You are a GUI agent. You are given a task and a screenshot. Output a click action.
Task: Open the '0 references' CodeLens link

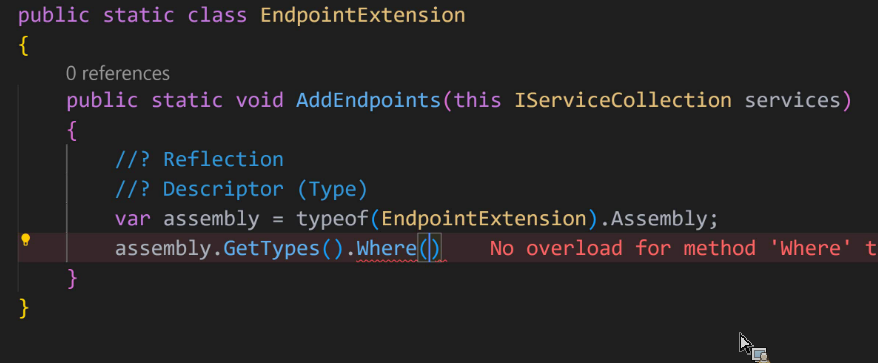click(118, 73)
